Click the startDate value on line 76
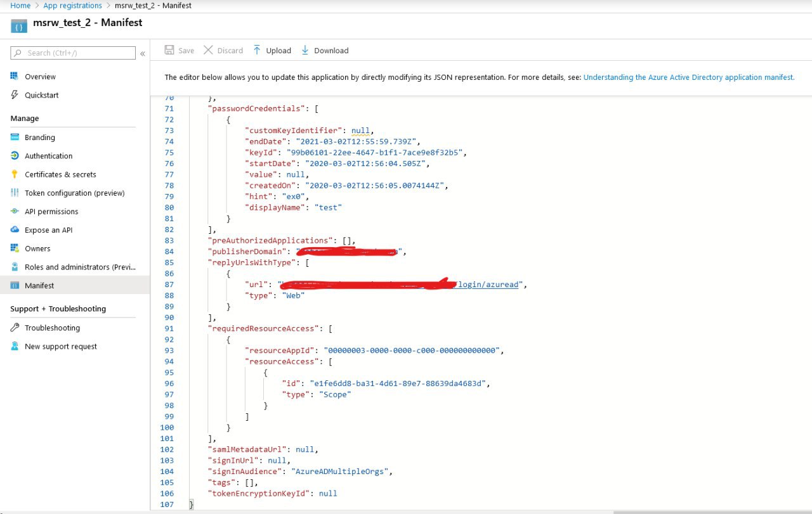 click(367, 164)
